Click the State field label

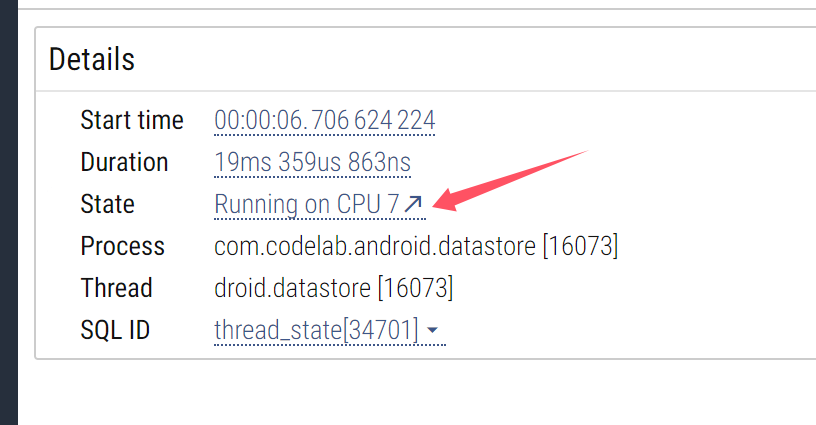click(x=107, y=204)
